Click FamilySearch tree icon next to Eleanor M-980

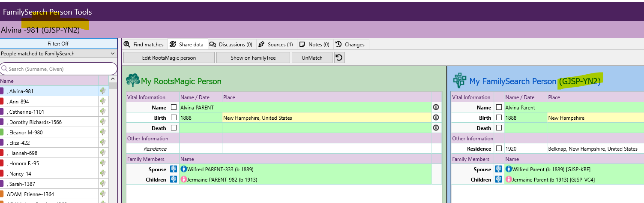click(x=103, y=132)
